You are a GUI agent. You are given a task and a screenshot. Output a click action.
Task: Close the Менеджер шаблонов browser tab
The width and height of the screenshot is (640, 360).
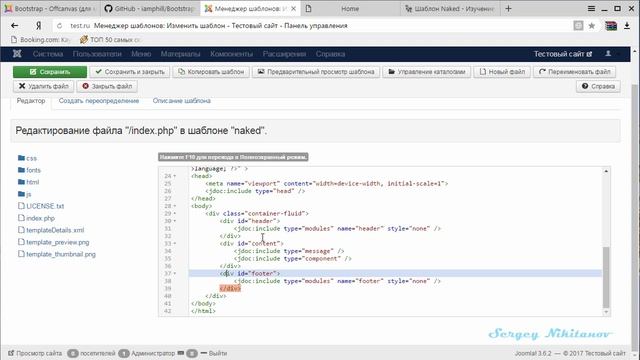tap(293, 9)
